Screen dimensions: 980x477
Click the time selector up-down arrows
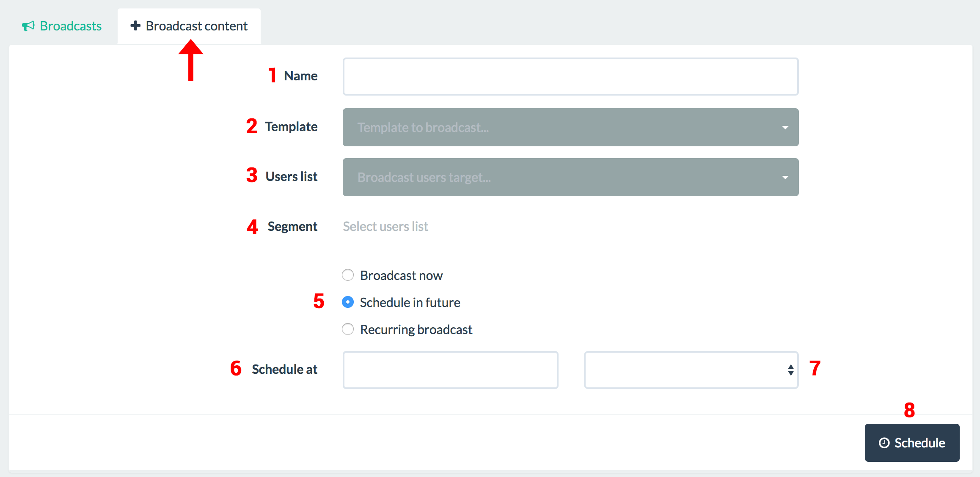click(x=790, y=370)
